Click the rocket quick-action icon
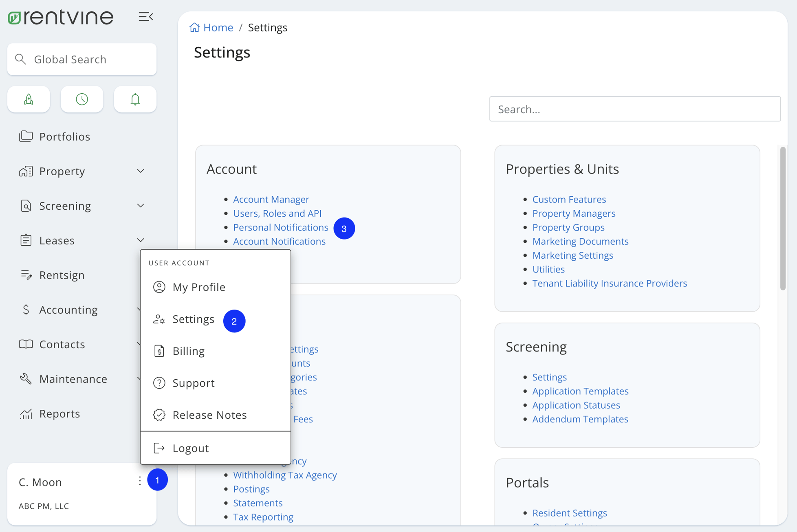The height and width of the screenshot is (532, 797). (x=29, y=99)
